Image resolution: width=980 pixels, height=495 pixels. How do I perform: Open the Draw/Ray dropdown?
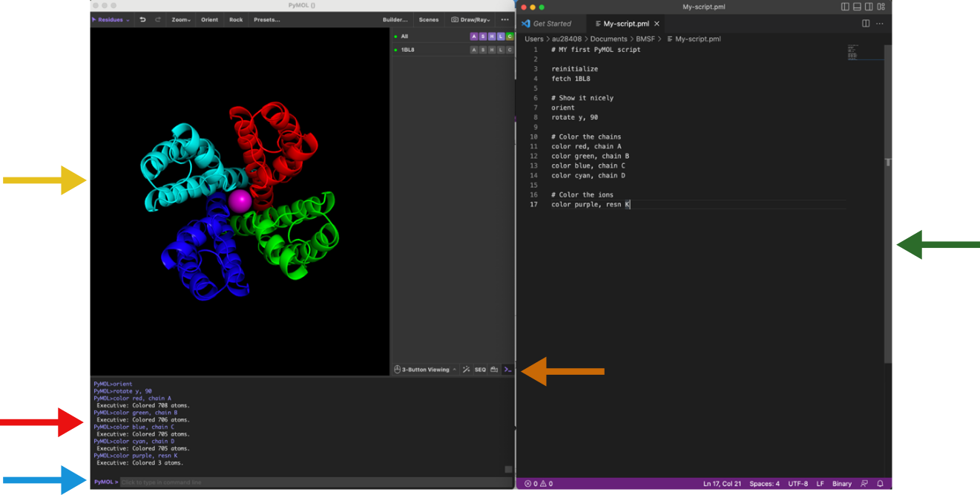(x=474, y=19)
